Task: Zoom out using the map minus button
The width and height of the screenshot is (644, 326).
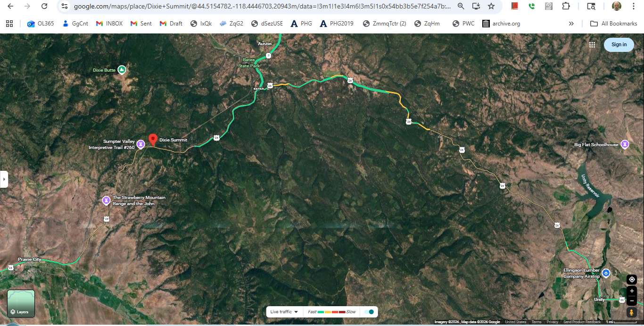Action: 632,301
